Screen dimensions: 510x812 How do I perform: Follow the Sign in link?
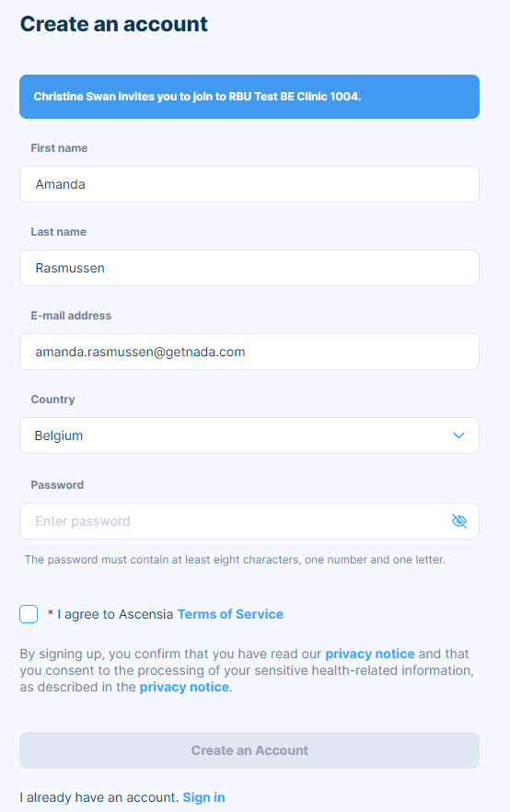(x=204, y=797)
